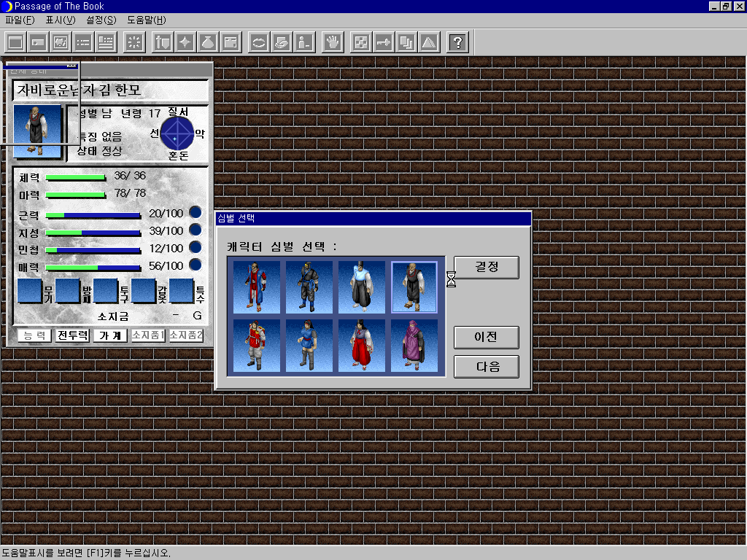Switch to the 소지품1 tab
Image resolution: width=747 pixels, height=560 pixels.
[148, 335]
